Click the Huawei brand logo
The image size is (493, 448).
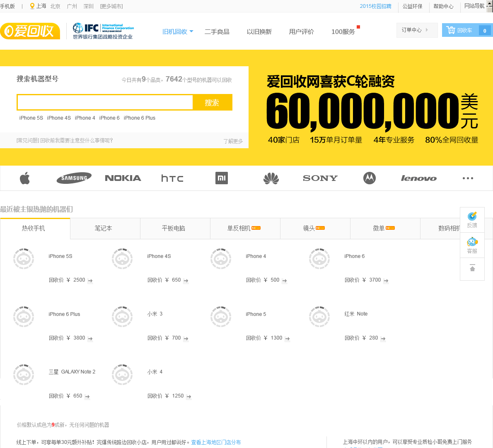[x=271, y=178]
